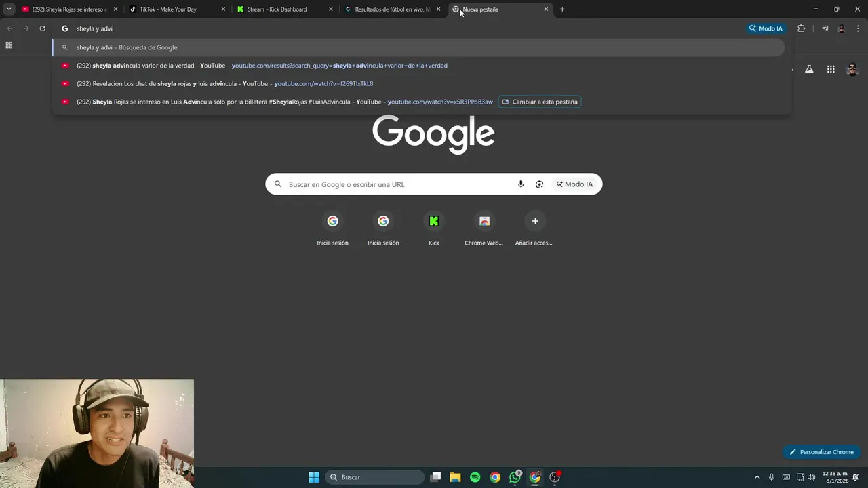Close the Kick Dashboard tab
Image resolution: width=868 pixels, height=488 pixels.
pos(331,9)
